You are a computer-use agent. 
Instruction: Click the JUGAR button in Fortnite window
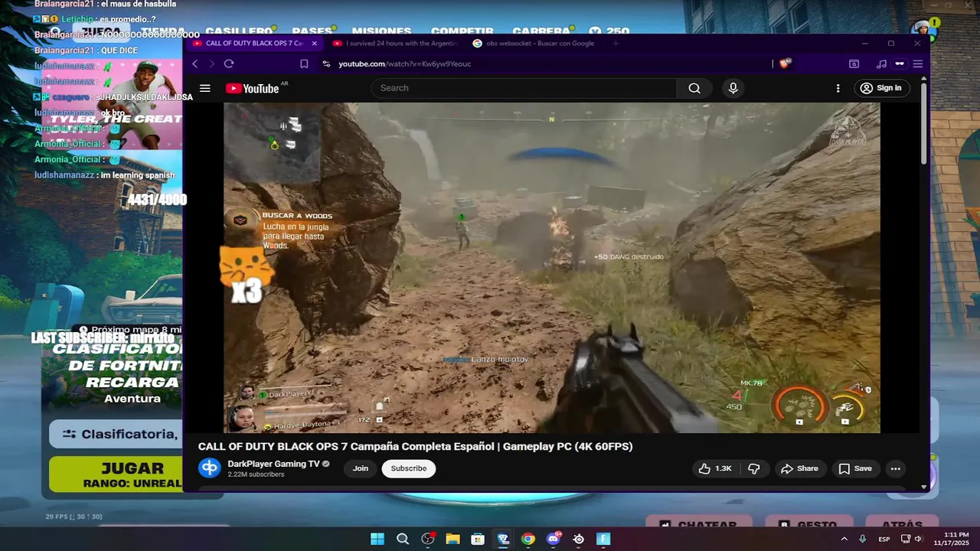coord(116,474)
